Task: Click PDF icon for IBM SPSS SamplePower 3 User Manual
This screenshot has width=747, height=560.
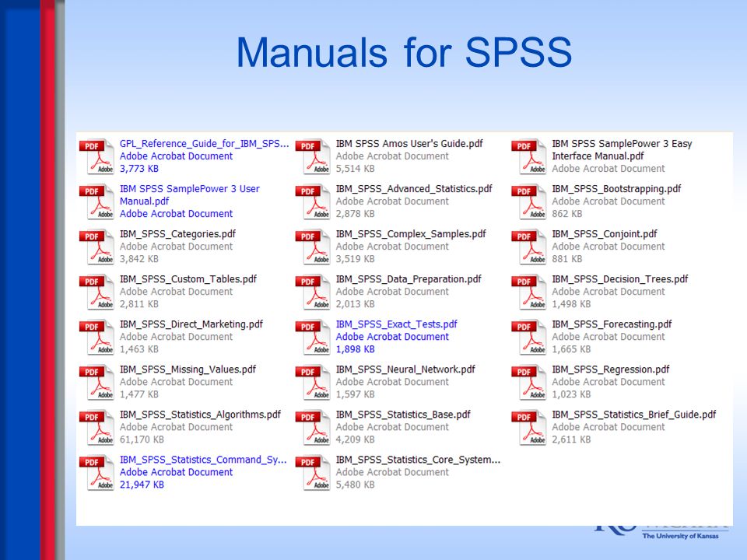Action: 96,201
